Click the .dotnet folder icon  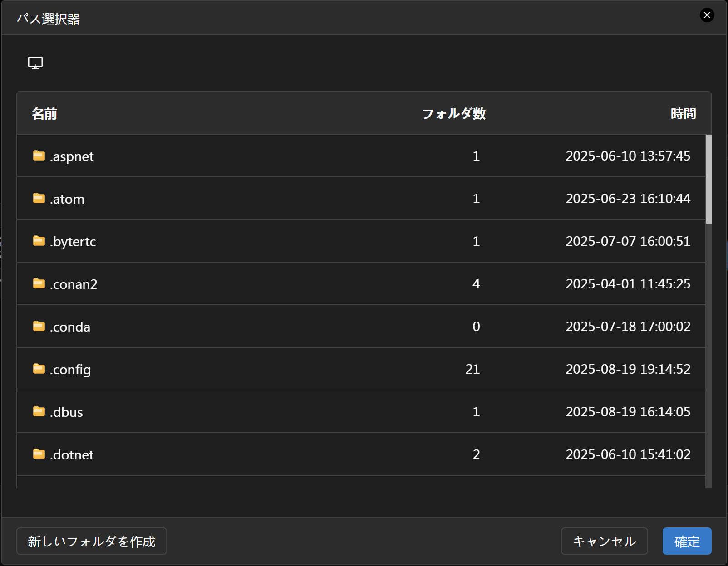pos(39,454)
